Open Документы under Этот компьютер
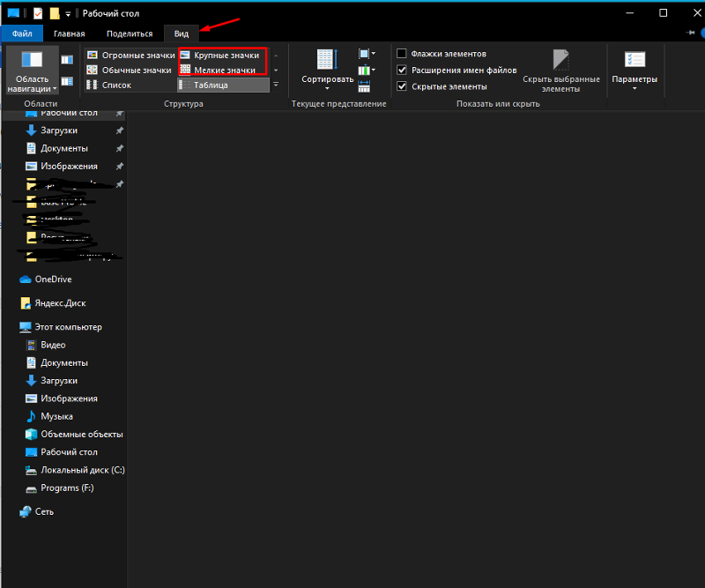Image resolution: width=705 pixels, height=588 pixels. coord(64,363)
